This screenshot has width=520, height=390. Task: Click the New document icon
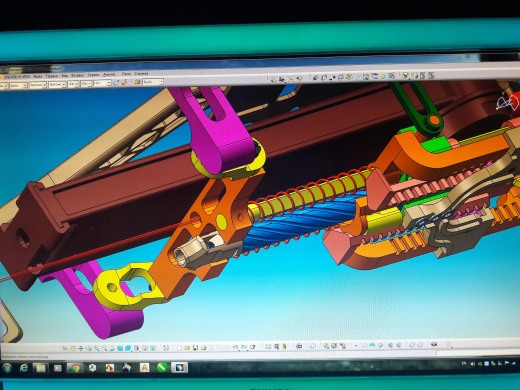[180, 348]
